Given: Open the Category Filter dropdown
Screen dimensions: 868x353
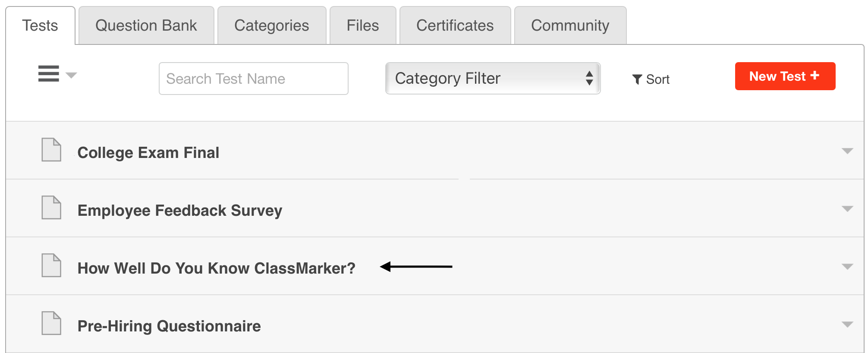Looking at the screenshot, I should point(493,79).
